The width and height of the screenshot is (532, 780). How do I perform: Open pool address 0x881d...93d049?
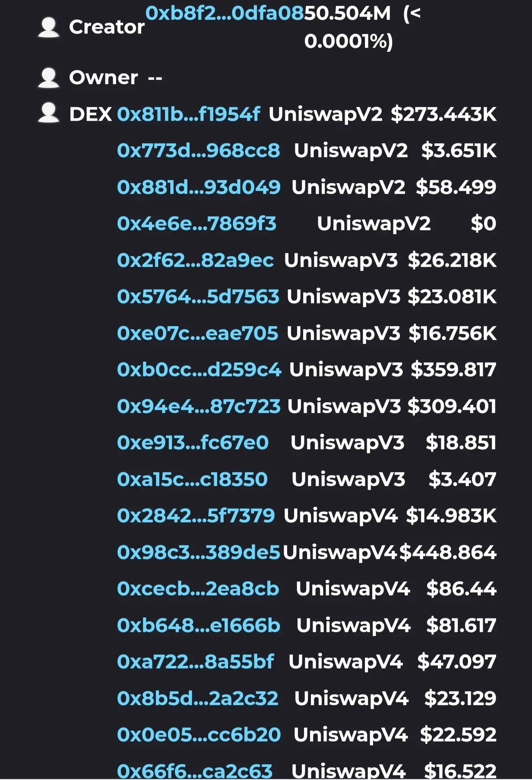[x=199, y=188]
